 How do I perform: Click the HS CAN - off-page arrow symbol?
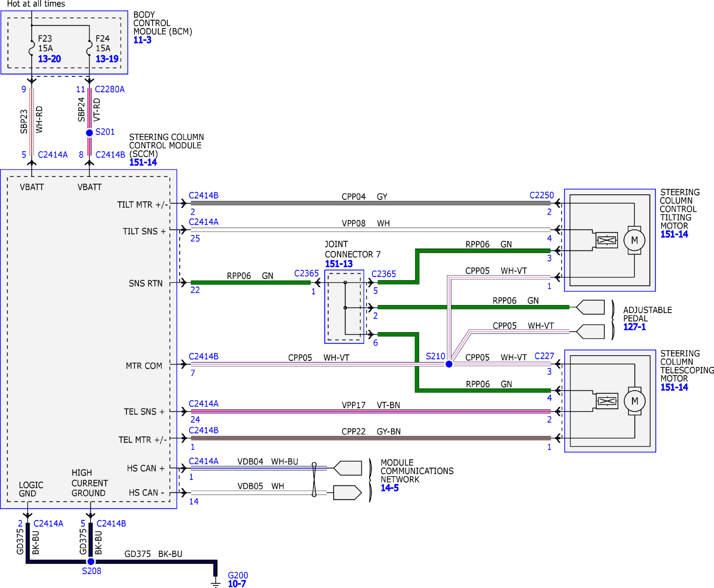point(348,493)
